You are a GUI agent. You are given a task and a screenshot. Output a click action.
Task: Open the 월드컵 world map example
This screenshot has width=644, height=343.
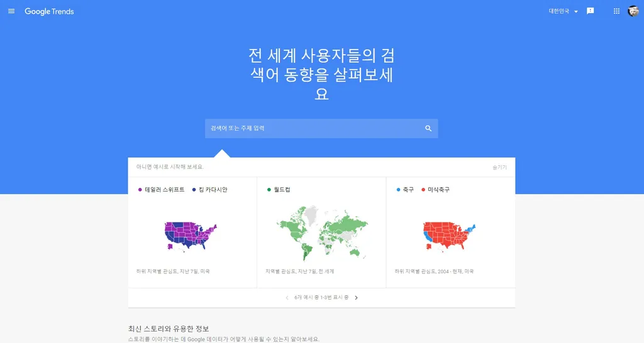tap(321, 232)
